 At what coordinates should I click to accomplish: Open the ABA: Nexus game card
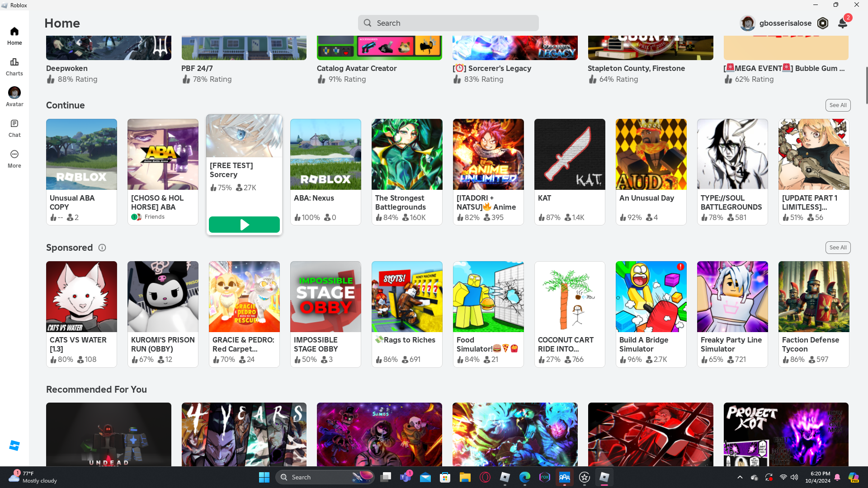325,172
